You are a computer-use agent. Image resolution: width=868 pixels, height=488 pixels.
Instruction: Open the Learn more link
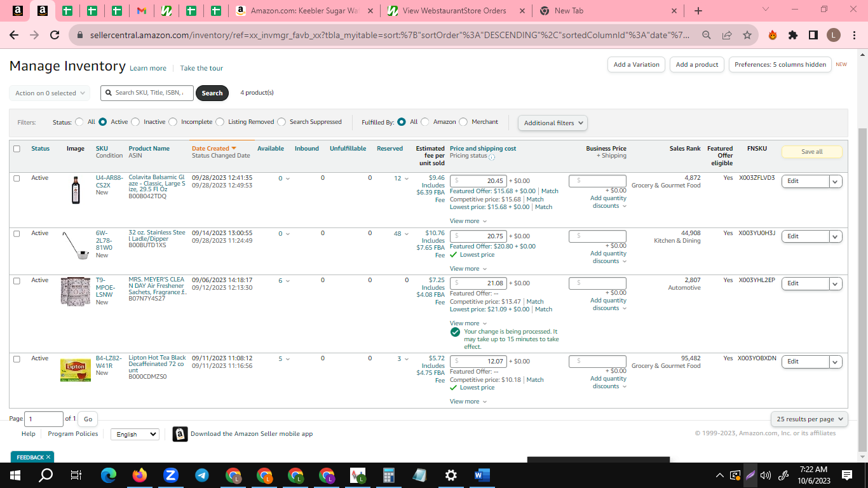pyautogui.click(x=148, y=69)
